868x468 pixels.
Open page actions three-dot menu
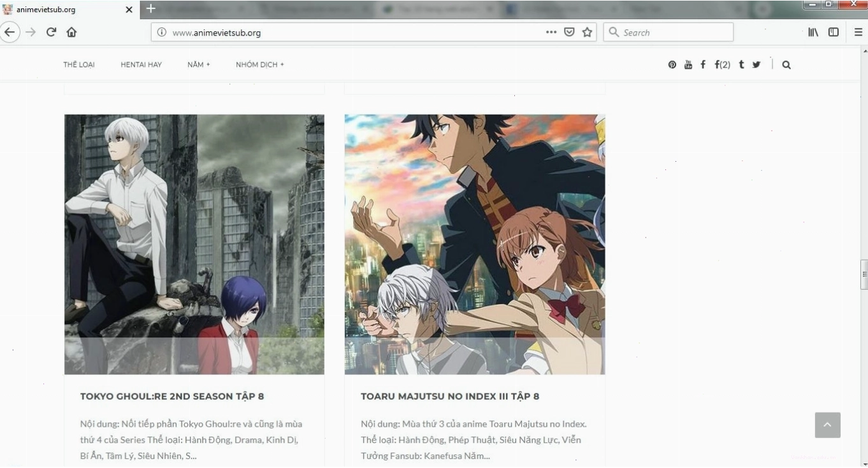(x=551, y=32)
